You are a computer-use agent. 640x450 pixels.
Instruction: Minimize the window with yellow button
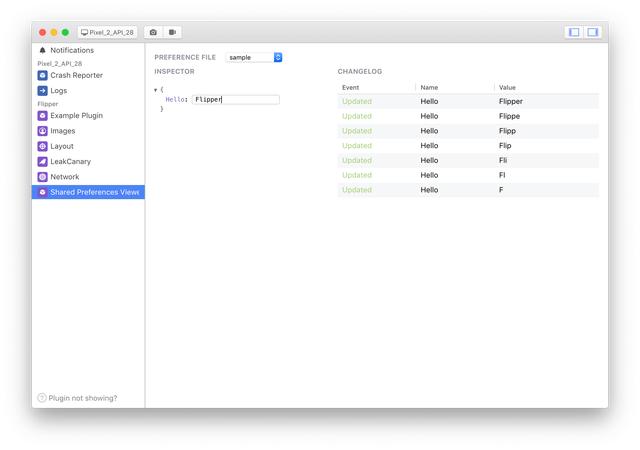coord(54,32)
